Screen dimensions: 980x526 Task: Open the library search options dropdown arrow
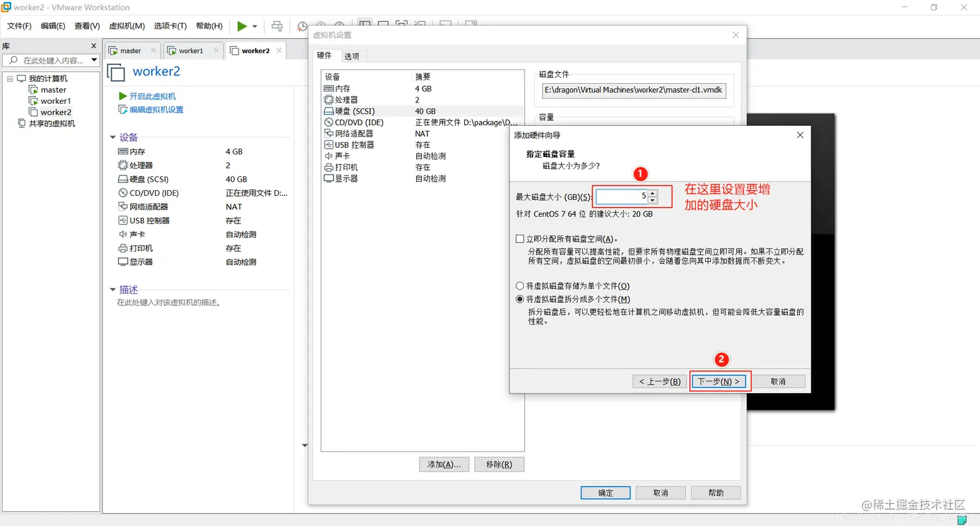click(95, 60)
